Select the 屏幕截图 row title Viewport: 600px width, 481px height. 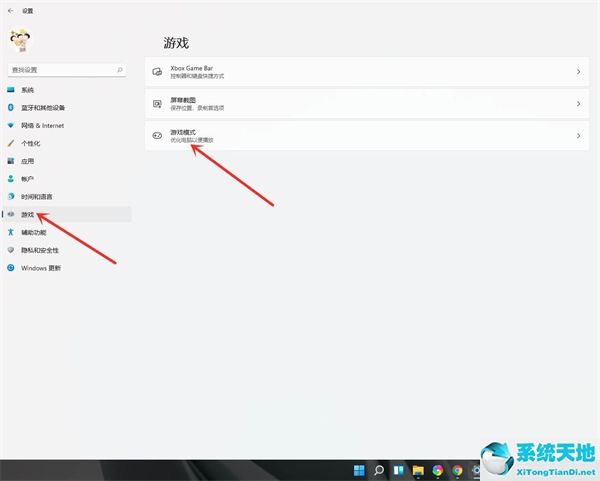click(183, 100)
